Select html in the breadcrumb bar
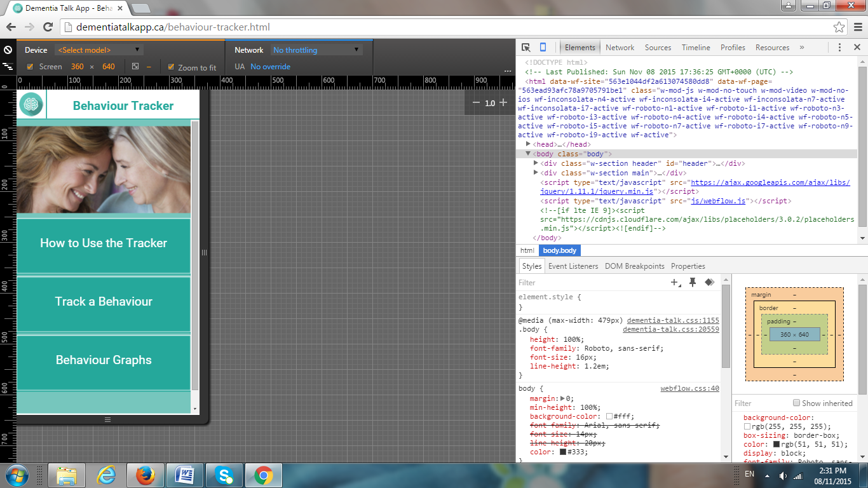This screenshot has width=868, height=488. click(527, 251)
